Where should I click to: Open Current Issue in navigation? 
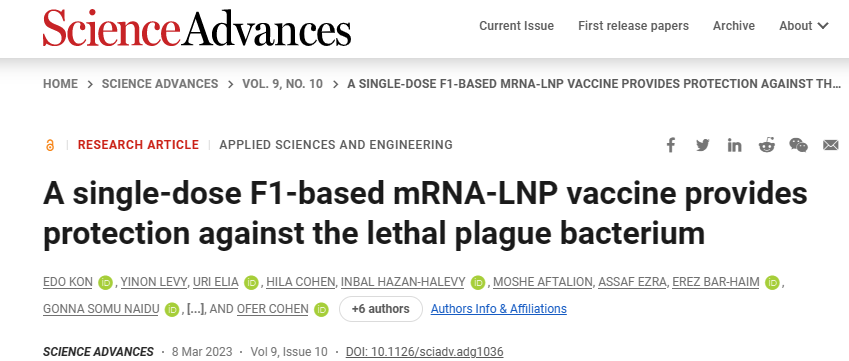click(x=517, y=25)
